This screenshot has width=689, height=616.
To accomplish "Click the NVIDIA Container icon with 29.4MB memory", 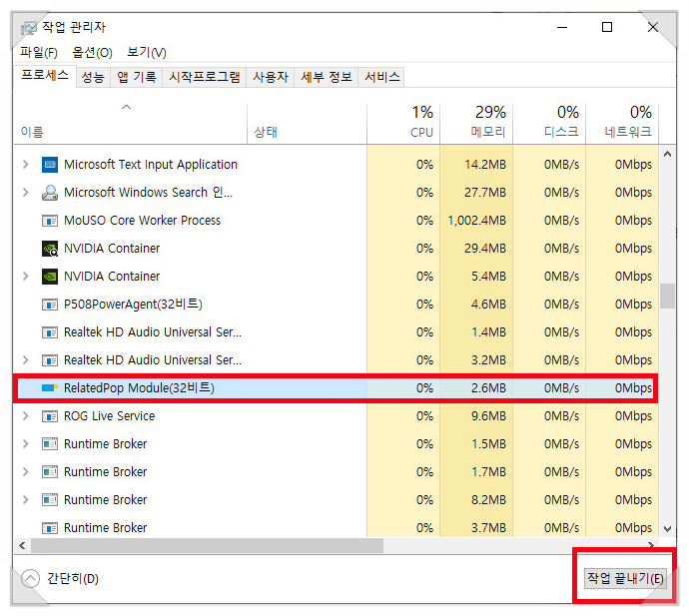I will 50,249.
